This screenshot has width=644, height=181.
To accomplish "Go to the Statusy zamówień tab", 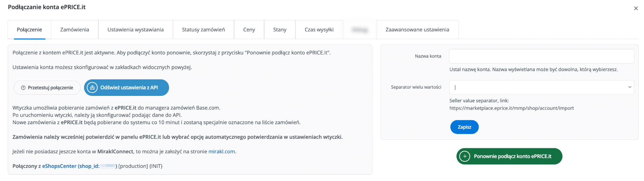I will [x=203, y=30].
